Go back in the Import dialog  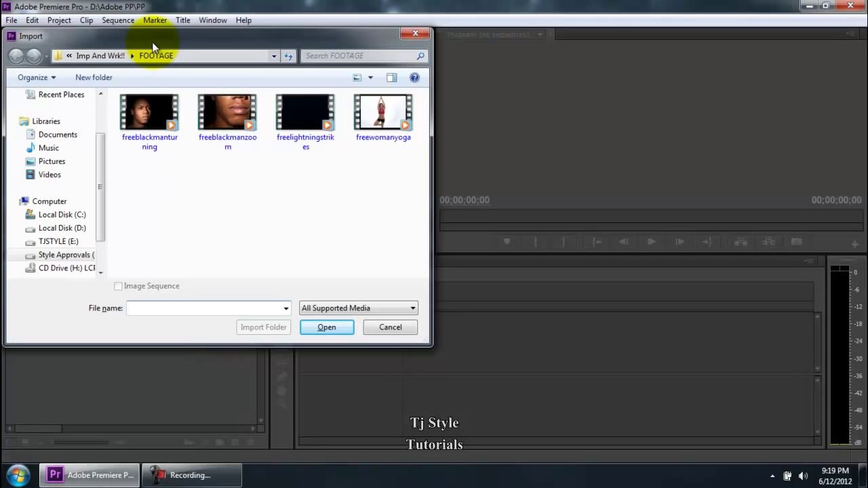16,56
